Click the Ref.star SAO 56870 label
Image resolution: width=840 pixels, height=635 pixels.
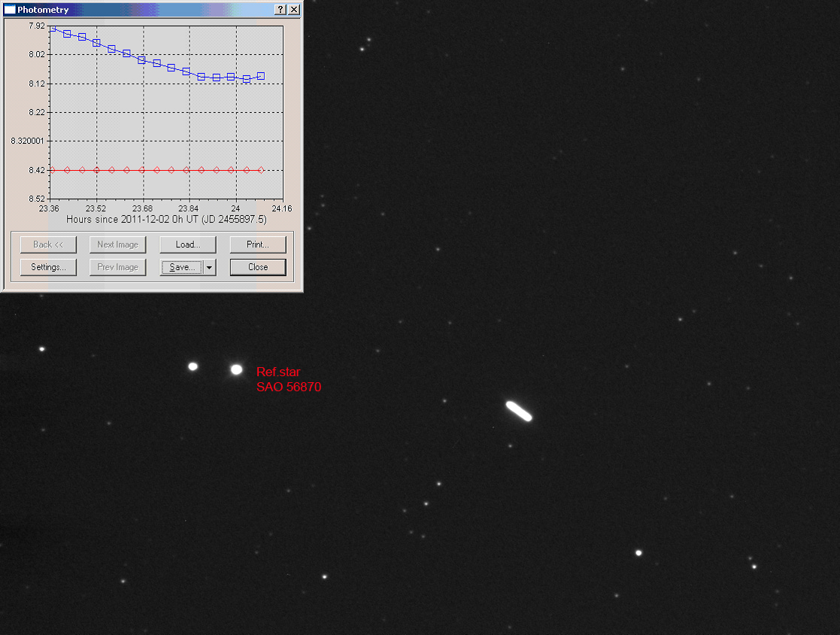[289, 379]
